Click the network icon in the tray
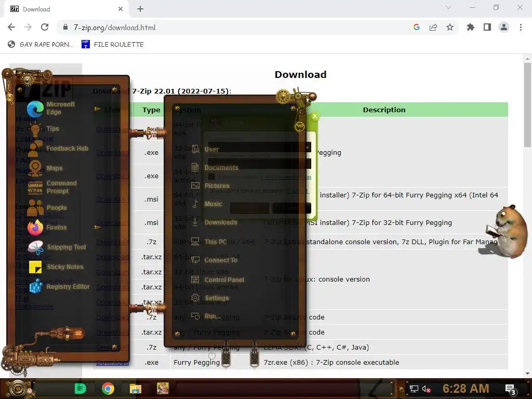 click(414, 389)
